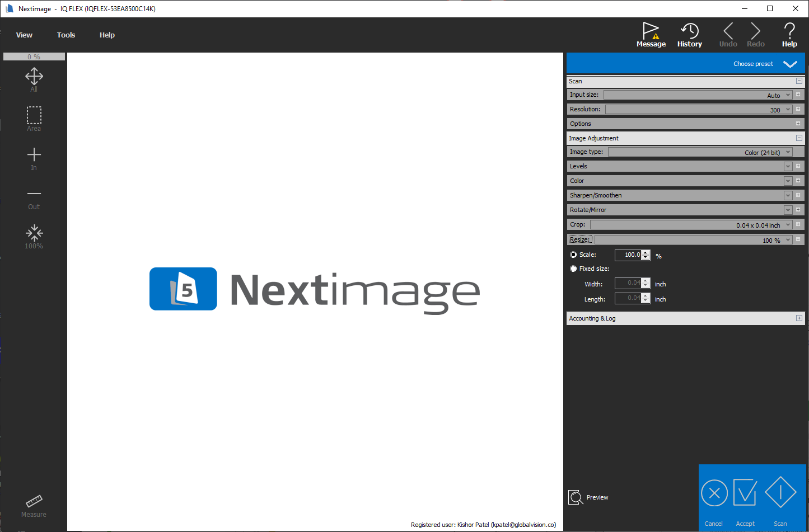Open the Input size dropdown
This screenshot has height=532, width=809.
(x=788, y=95)
